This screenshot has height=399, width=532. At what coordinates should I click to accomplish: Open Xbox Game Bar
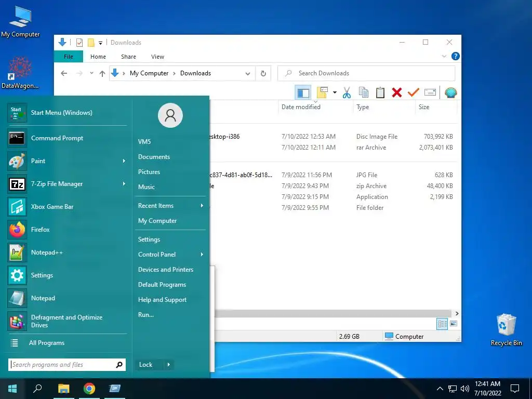tap(67, 207)
